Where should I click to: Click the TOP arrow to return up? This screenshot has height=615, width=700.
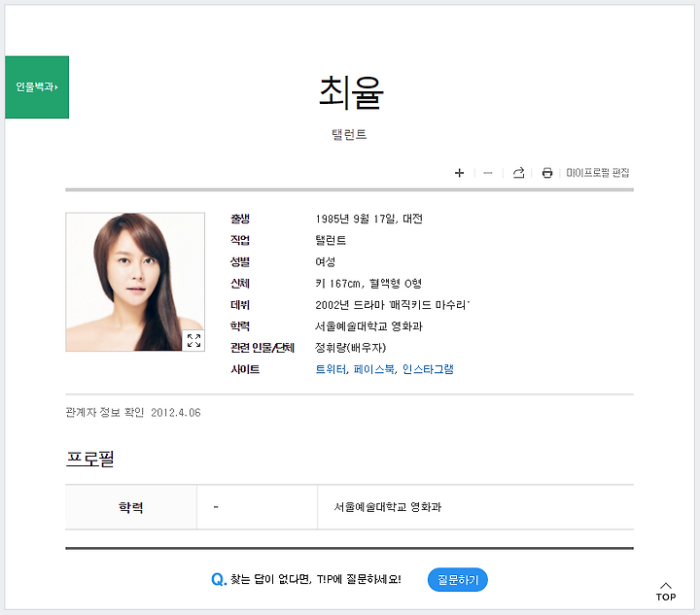click(666, 592)
